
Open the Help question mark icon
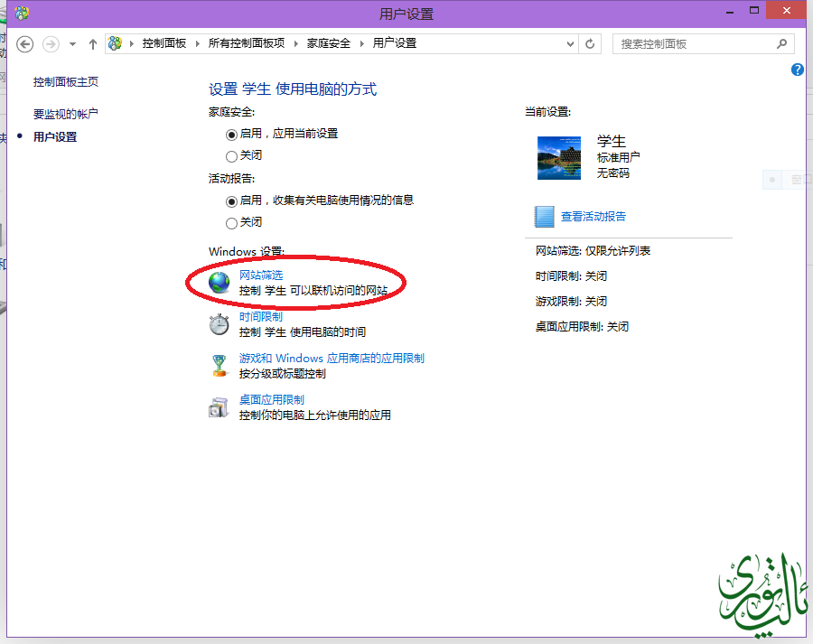coord(797,70)
